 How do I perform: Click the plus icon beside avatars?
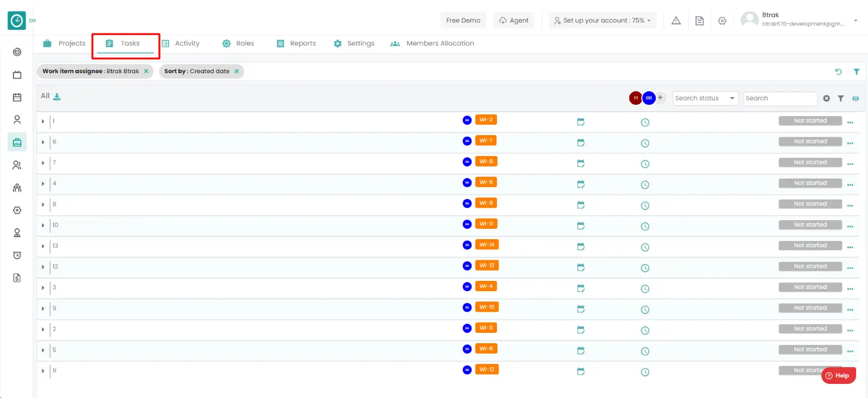(x=660, y=98)
